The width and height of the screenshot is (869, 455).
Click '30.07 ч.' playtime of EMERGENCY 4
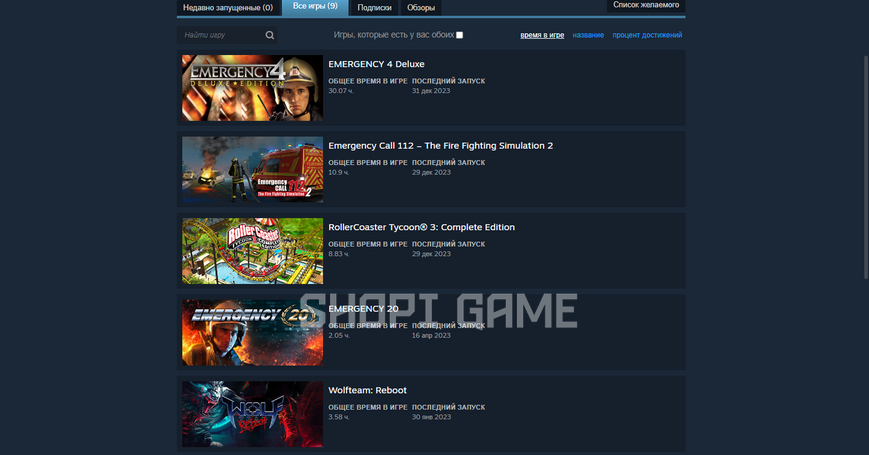(341, 91)
